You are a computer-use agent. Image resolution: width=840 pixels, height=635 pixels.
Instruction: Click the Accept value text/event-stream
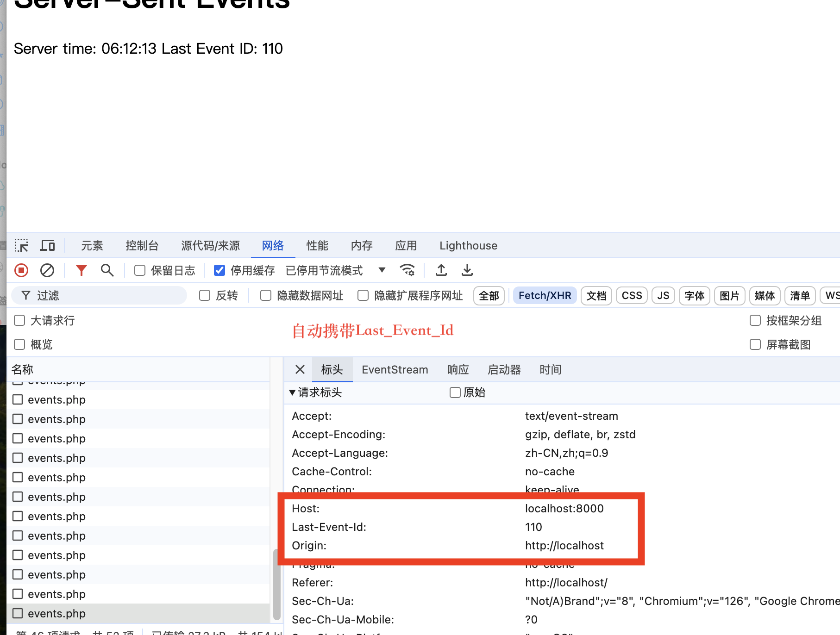pyautogui.click(x=571, y=416)
